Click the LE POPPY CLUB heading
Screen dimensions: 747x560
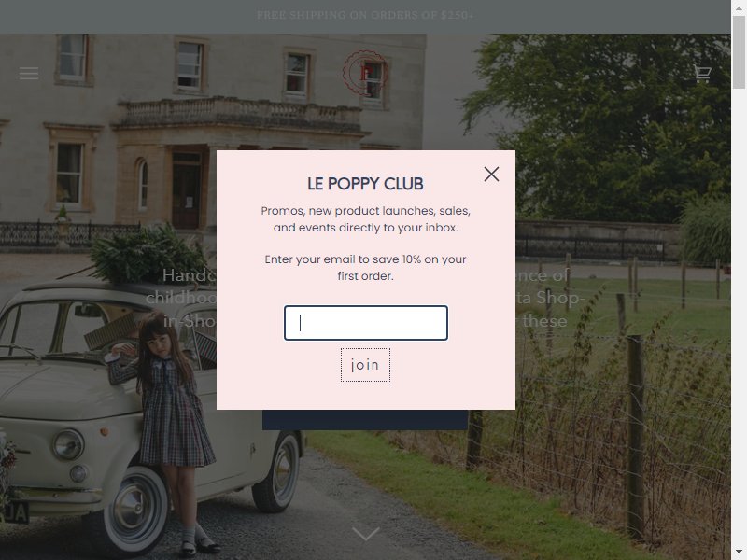pos(365,184)
